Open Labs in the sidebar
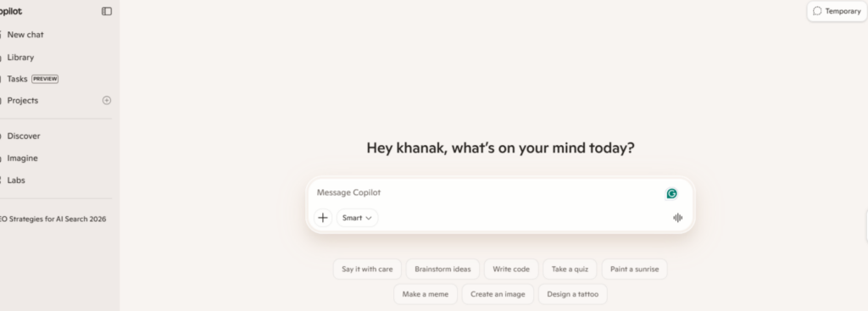The width and height of the screenshot is (868, 311). (x=16, y=180)
